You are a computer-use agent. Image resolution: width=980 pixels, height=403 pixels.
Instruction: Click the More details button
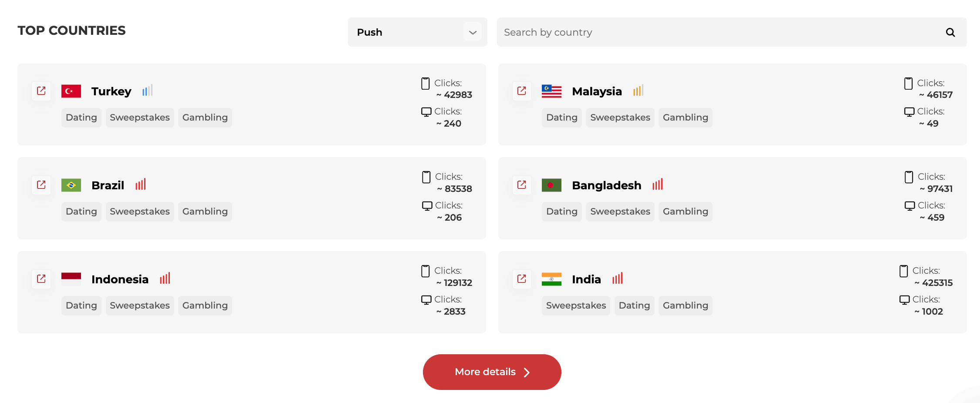click(492, 372)
